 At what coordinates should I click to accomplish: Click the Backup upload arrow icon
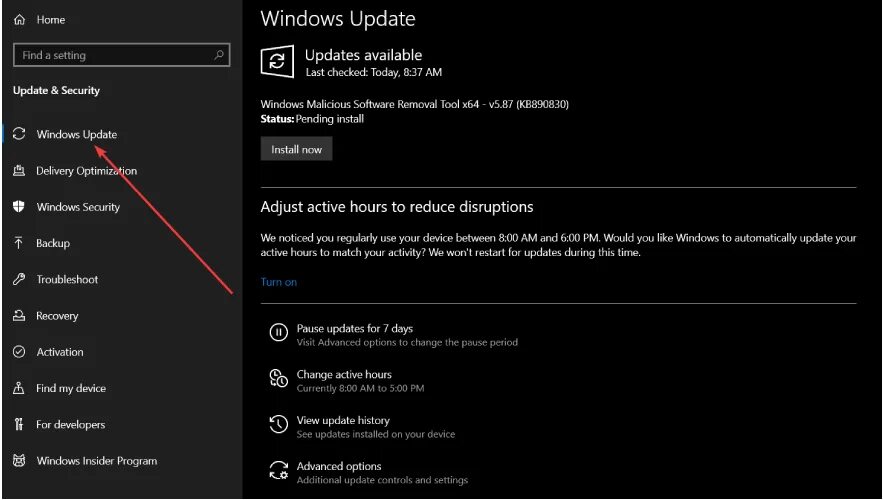(19, 243)
